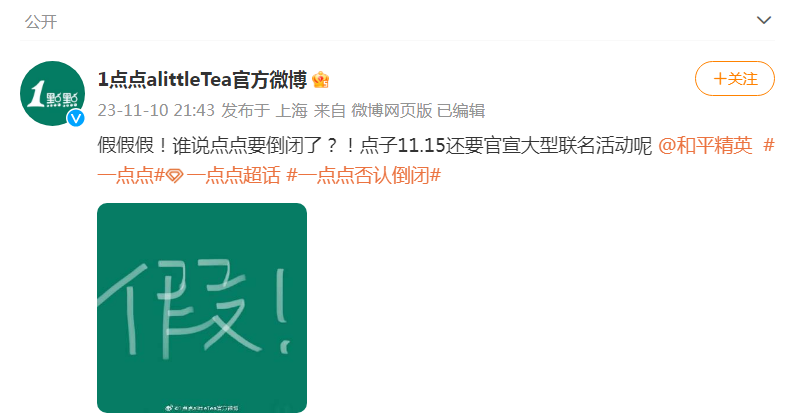Screen dimensions: 795x417
Task: Open the green 1點點 avatar
Action: pyautogui.click(x=52, y=93)
